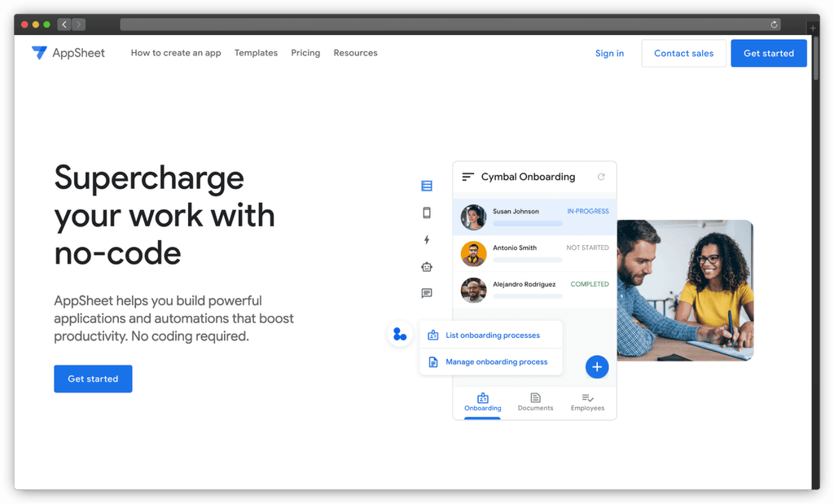Open the Resources menu
834x504 pixels.
point(355,53)
